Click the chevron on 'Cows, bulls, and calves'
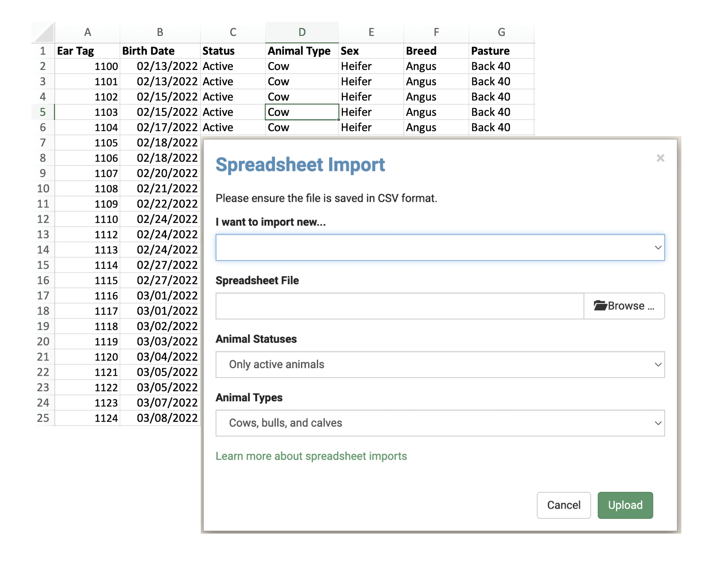728x581 pixels. [x=658, y=423]
